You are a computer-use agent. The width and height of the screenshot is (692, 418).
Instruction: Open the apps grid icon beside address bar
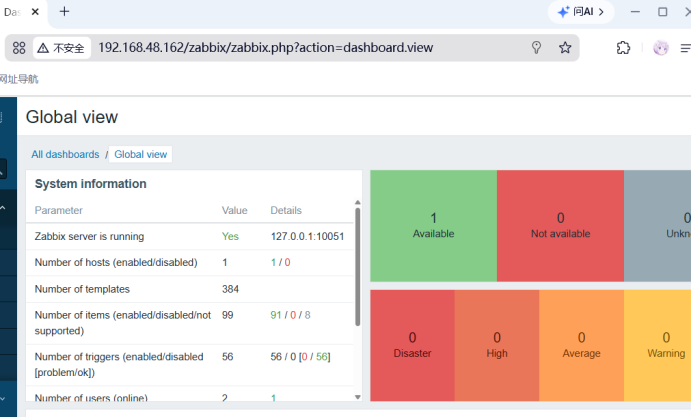pyautogui.click(x=19, y=48)
